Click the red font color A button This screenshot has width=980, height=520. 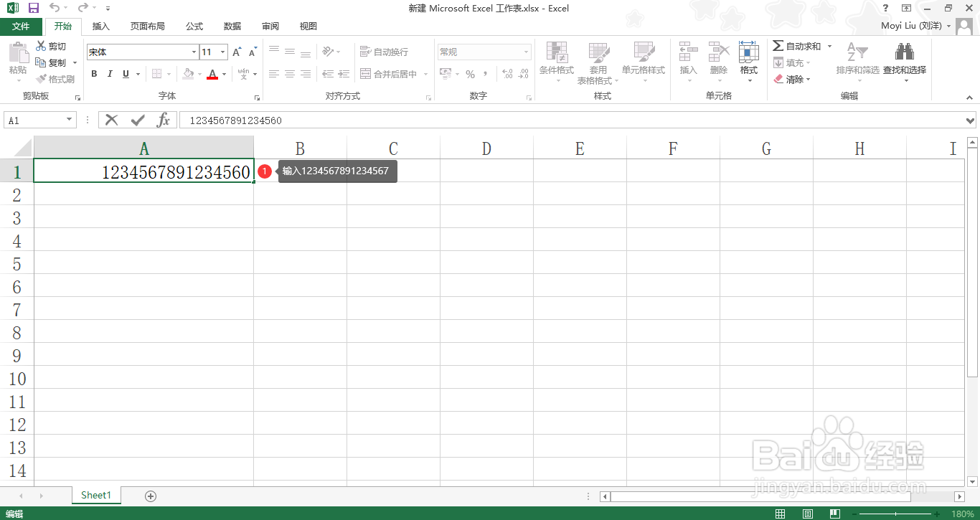pyautogui.click(x=212, y=74)
